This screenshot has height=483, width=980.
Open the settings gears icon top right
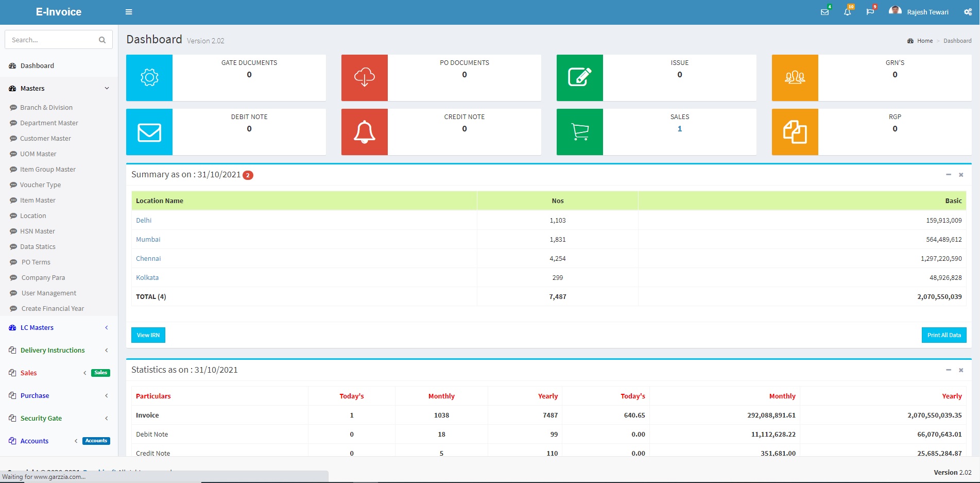968,12
